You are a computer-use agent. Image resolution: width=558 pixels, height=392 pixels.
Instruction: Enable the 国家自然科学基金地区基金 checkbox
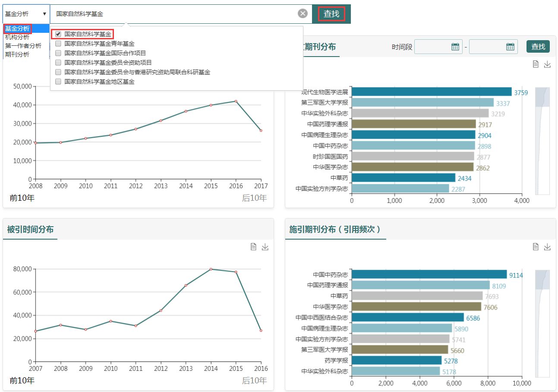(58, 81)
